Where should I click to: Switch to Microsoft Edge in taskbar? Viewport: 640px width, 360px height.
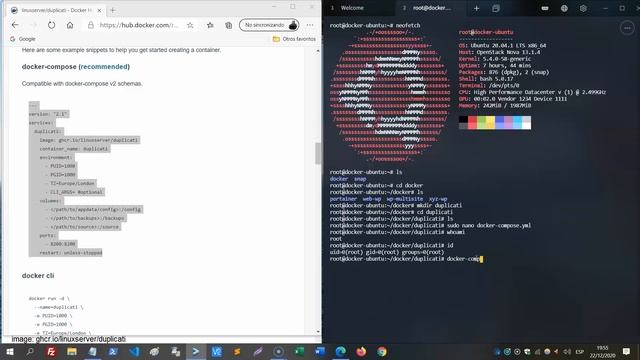coord(341,351)
